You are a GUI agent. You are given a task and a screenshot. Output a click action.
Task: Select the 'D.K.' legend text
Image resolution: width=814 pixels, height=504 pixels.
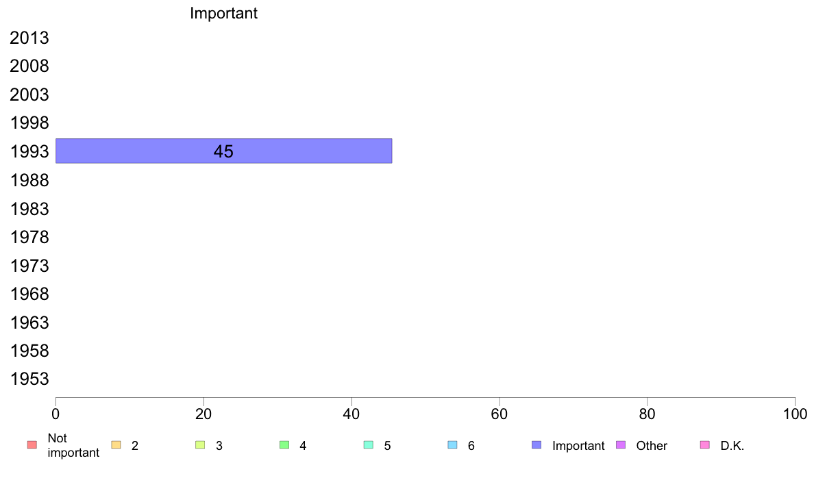coord(732,445)
